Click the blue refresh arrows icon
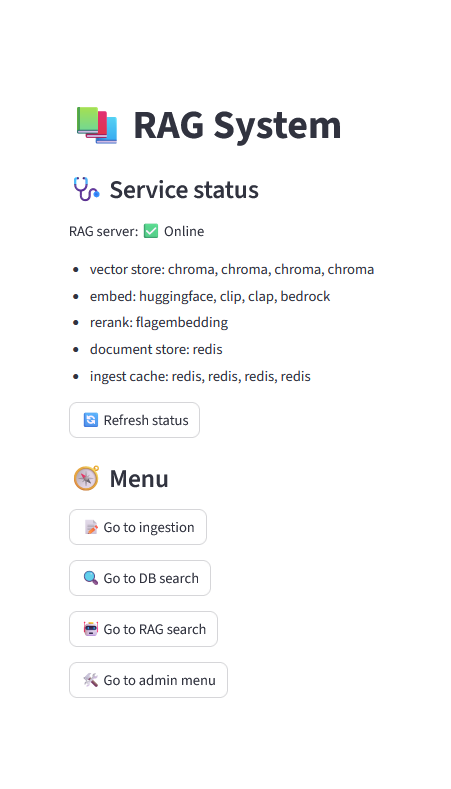 91,420
